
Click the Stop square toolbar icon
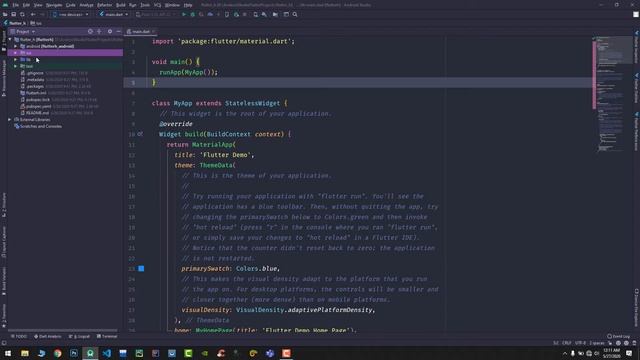pyautogui.click(x=244, y=14)
